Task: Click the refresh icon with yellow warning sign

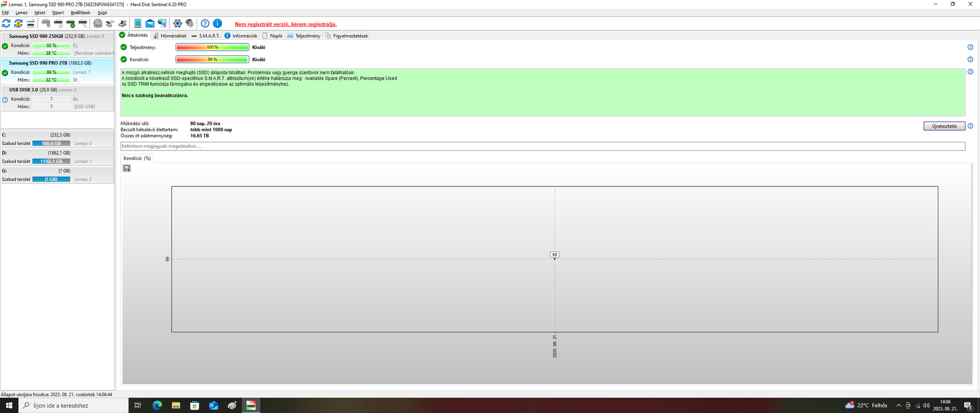Action: [x=18, y=23]
